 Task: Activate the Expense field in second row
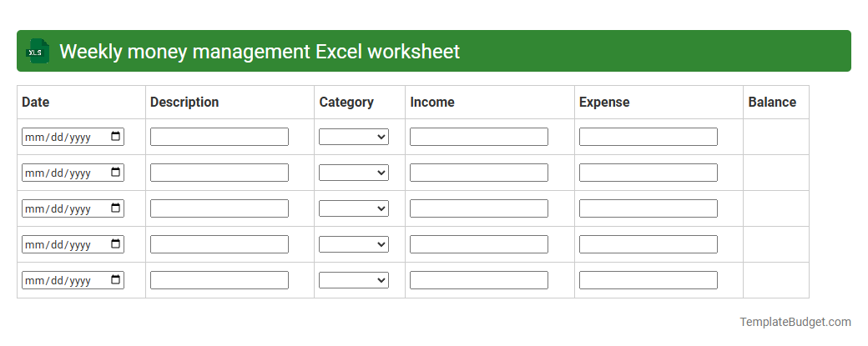[x=648, y=173]
